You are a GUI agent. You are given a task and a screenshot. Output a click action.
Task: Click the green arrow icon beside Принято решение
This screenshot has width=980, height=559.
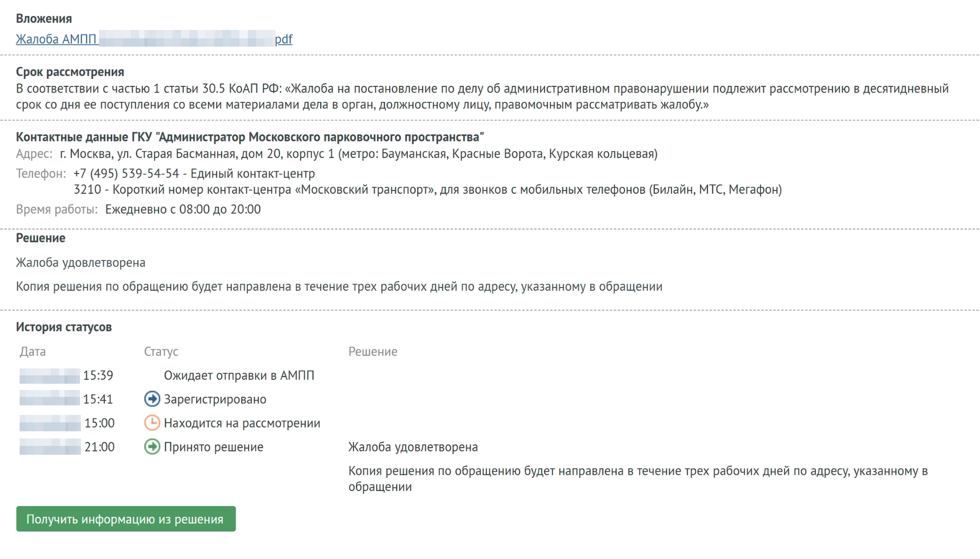[152, 447]
